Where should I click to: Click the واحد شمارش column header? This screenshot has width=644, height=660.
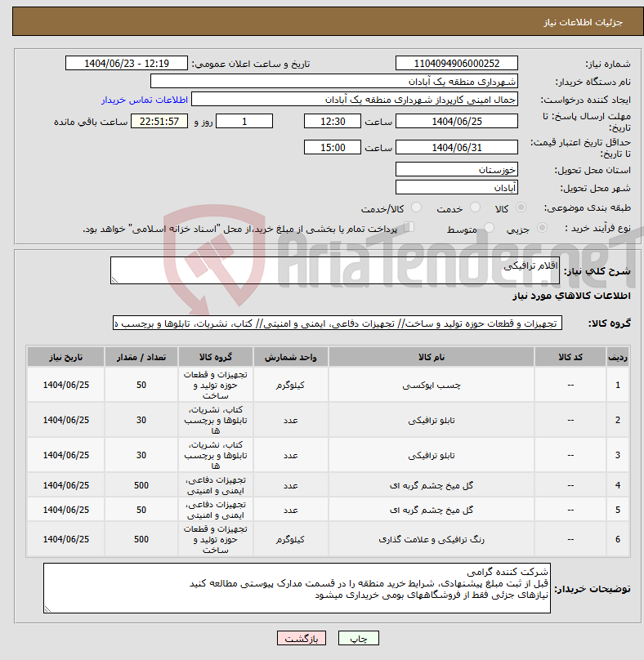pyautogui.click(x=291, y=357)
